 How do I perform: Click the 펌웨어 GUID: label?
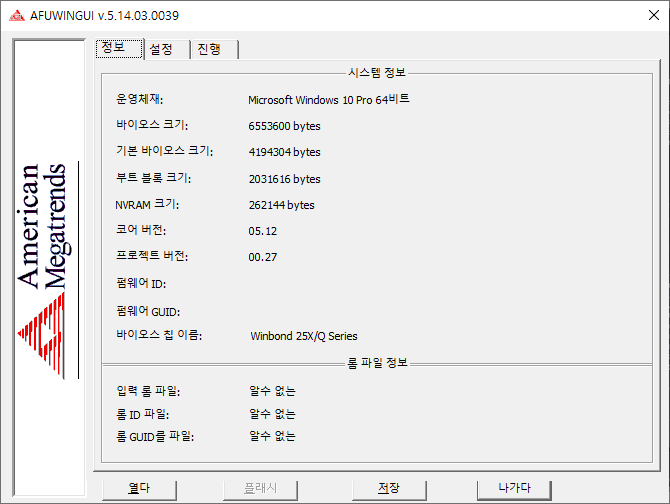pyautogui.click(x=148, y=311)
